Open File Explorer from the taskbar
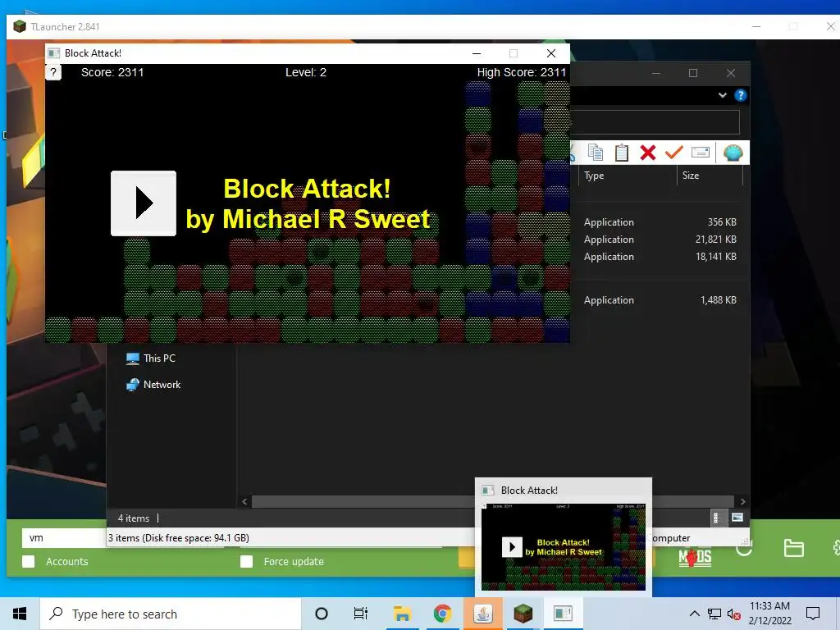The height and width of the screenshot is (630, 840). click(x=402, y=614)
